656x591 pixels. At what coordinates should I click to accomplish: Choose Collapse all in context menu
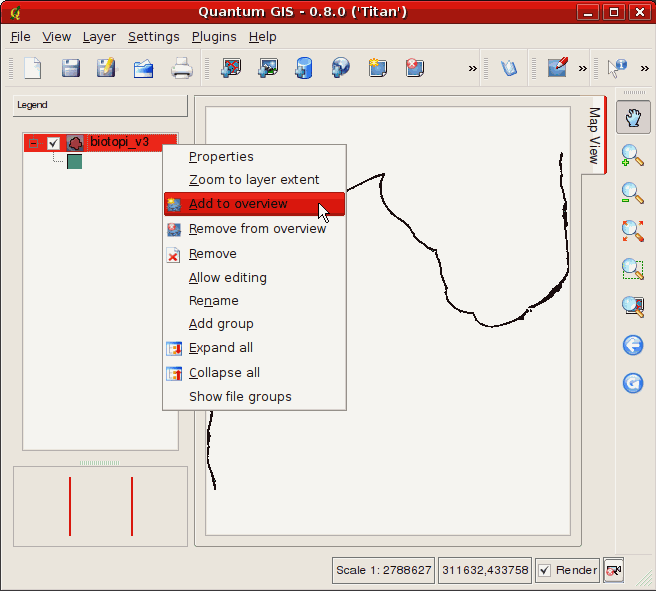click(254, 373)
